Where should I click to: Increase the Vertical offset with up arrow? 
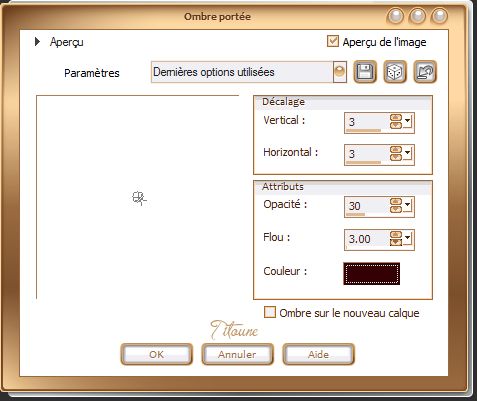pos(396,117)
